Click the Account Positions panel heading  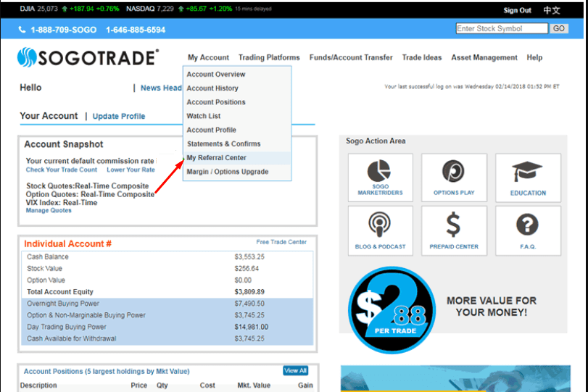[x=107, y=371]
